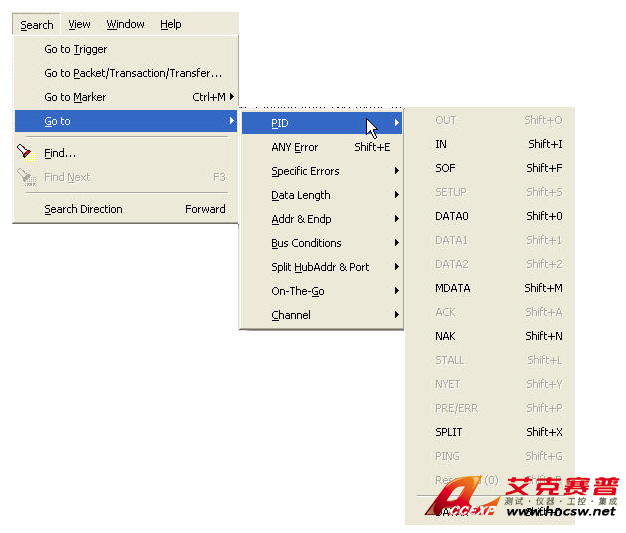Select the SOF packet identifier
The width and height of the screenshot is (626, 533).
[x=446, y=168]
